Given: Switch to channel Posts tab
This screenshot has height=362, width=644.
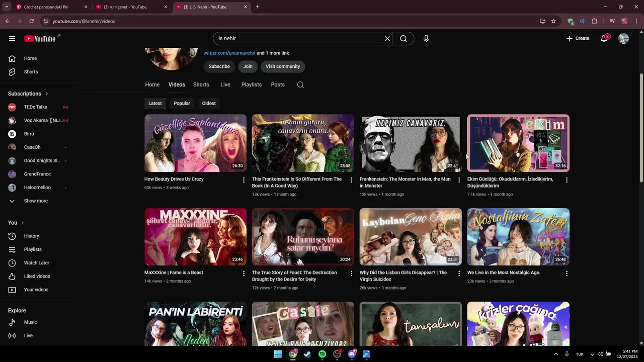Looking at the screenshot, I should 278,85.
